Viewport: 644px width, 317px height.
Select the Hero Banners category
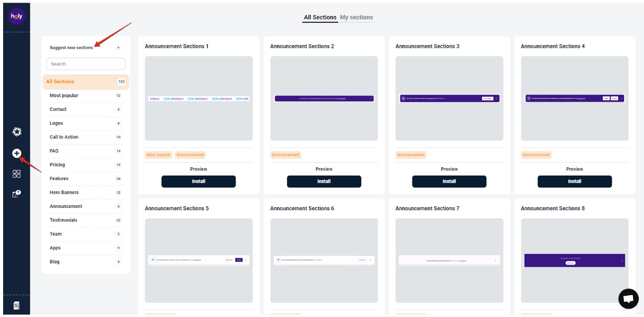click(86, 192)
